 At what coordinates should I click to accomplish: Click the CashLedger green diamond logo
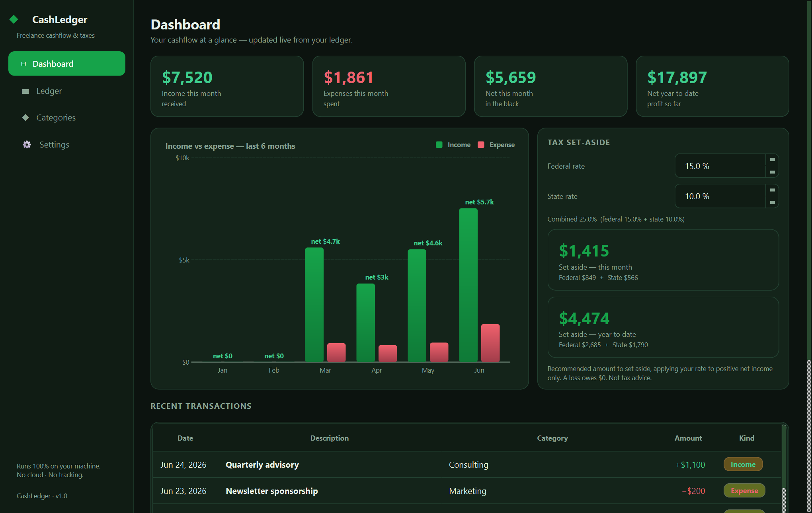pyautogui.click(x=14, y=19)
